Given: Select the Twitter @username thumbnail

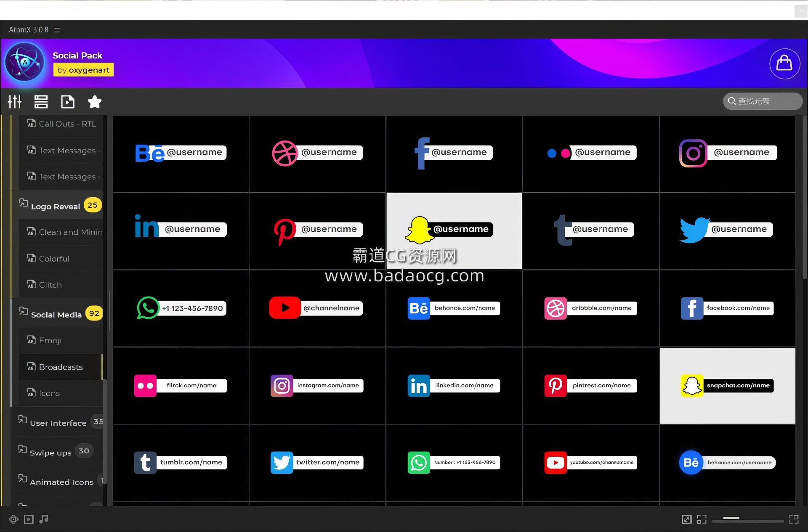Looking at the screenshot, I should tap(728, 231).
